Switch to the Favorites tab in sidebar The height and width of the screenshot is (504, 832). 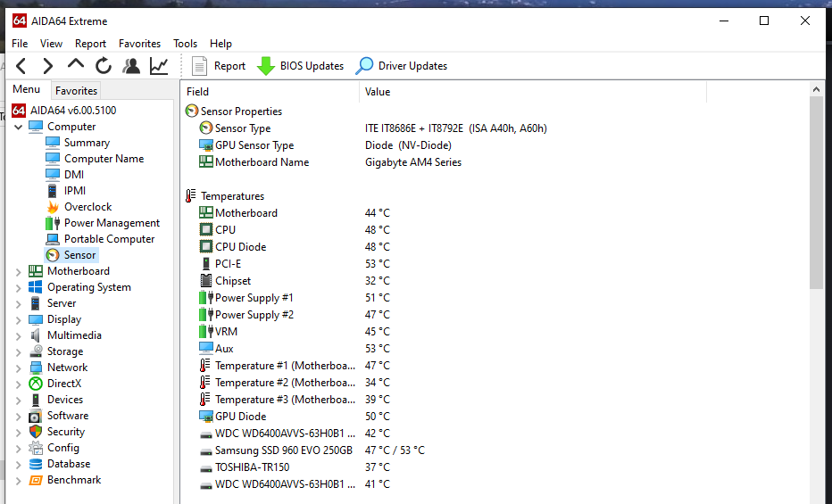click(x=76, y=91)
